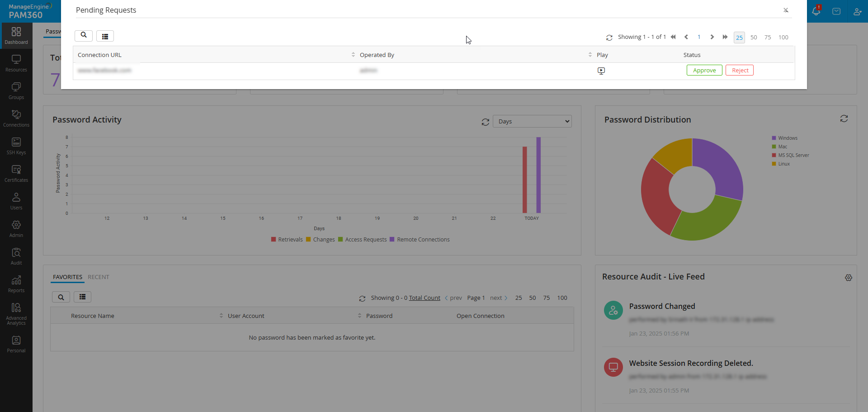This screenshot has height=412, width=868.
Task: Toggle MS SQL Server in distribution legend
Action: pyautogui.click(x=791, y=155)
